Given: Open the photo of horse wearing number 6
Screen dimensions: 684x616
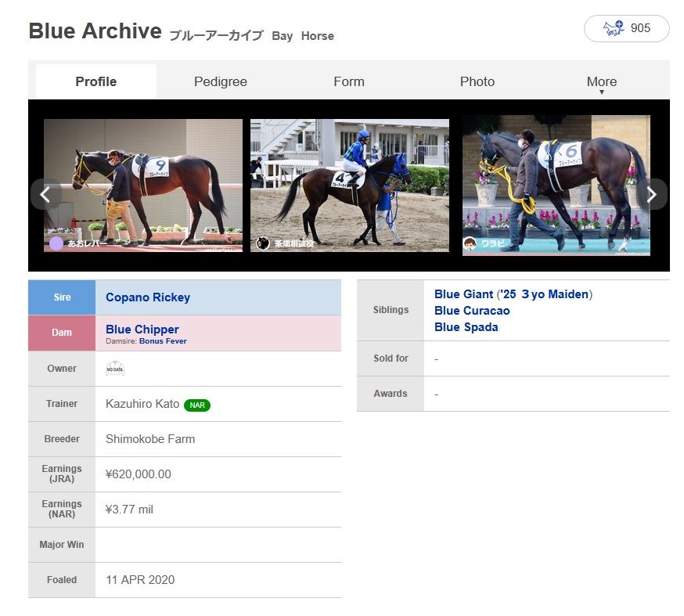Looking at the screenshot, I should tap(556, 186).
